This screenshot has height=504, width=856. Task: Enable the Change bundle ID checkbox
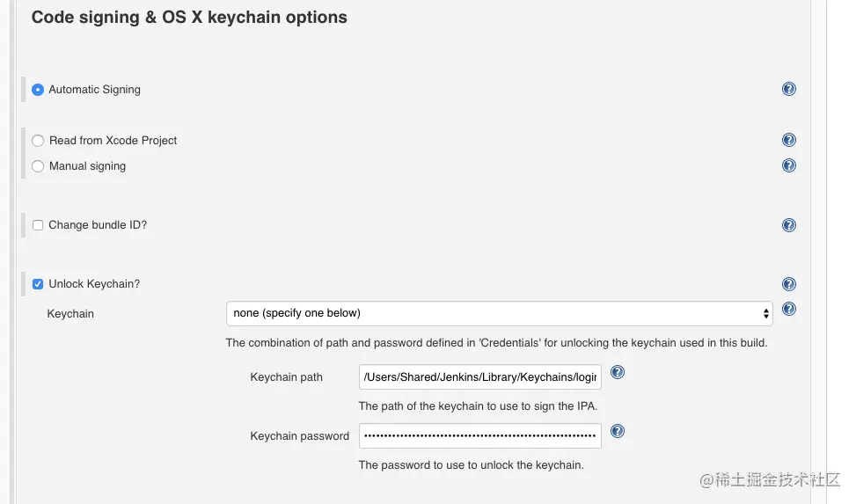[x=38, y=225]
